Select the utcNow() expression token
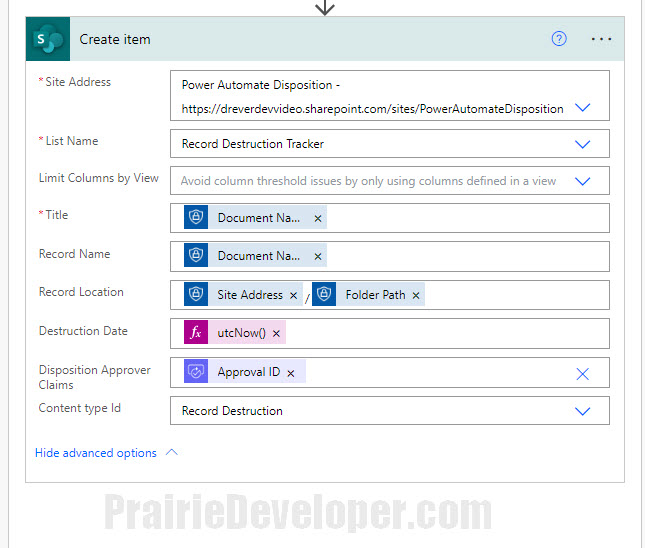 click(235, 332)
